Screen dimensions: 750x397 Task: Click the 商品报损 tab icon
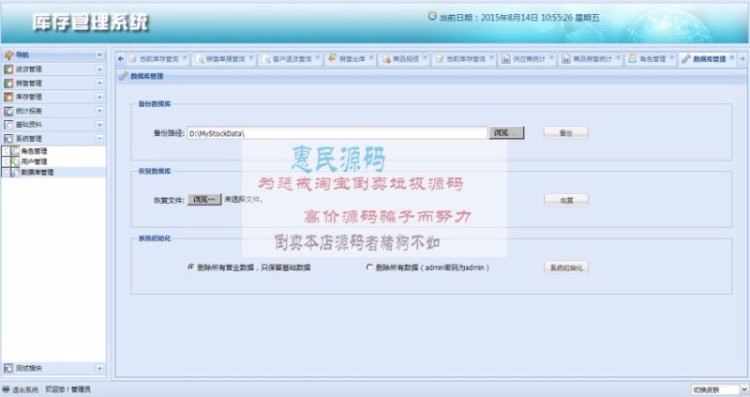tap(386, 59)
